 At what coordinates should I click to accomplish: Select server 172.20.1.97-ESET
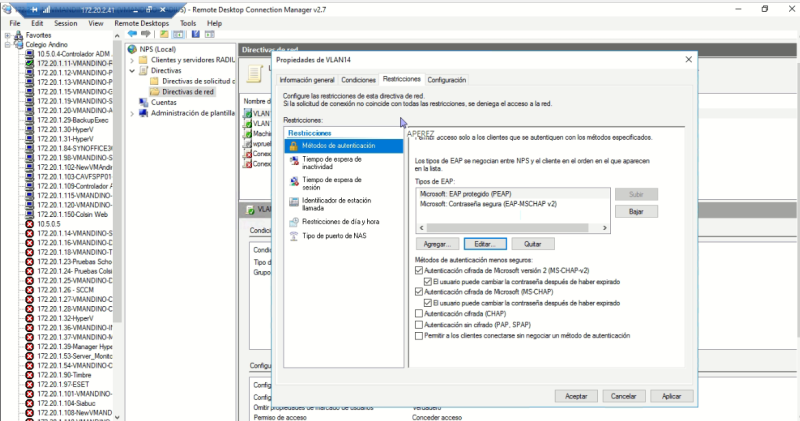63,384
